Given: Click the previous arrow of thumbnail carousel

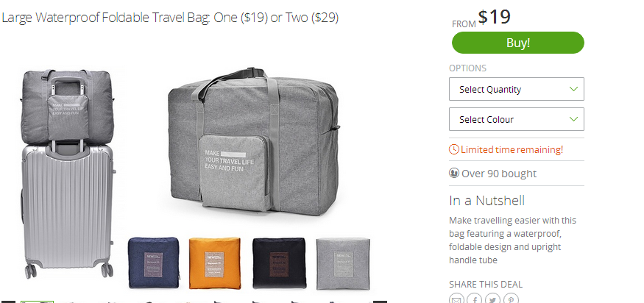Looking at the screenshot, I should pyautogui.click(x=8, y=302).
